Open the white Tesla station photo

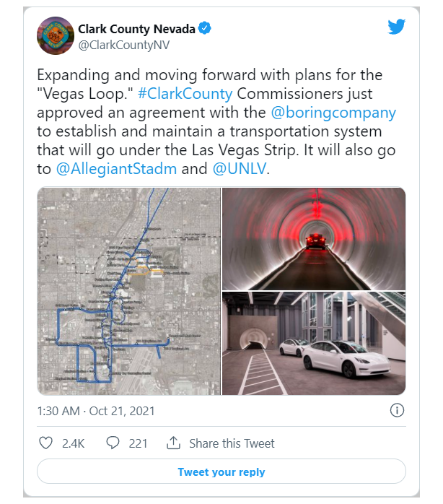[x=314, y=343]
